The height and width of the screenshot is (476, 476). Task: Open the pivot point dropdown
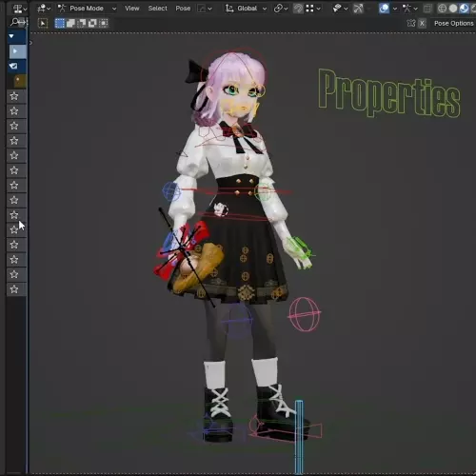(x=281, y=9)
